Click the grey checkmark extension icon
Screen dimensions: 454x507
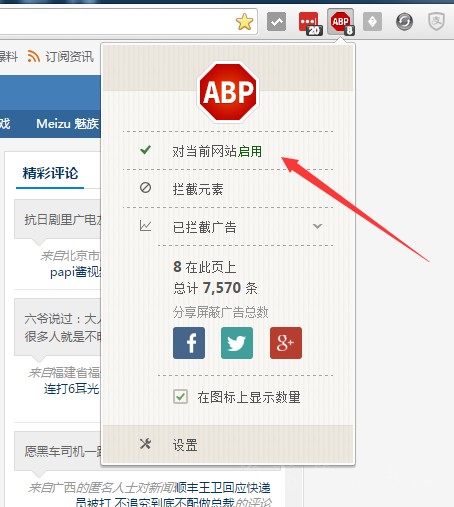(276, 22)
